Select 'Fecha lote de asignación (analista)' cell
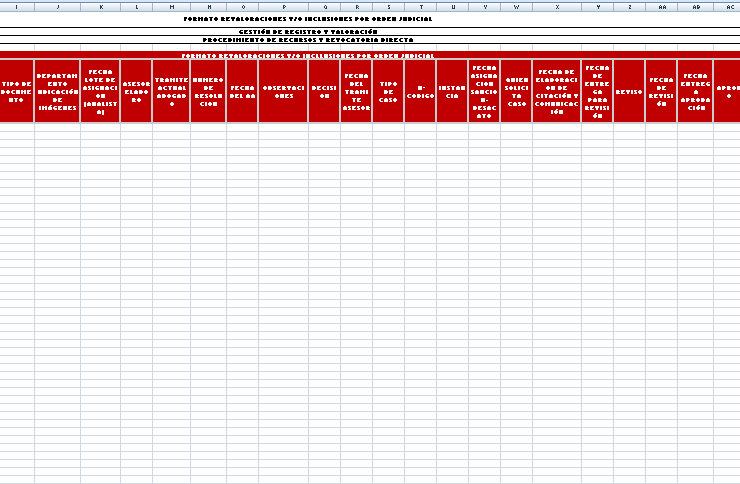 click(x=100, y=91)
